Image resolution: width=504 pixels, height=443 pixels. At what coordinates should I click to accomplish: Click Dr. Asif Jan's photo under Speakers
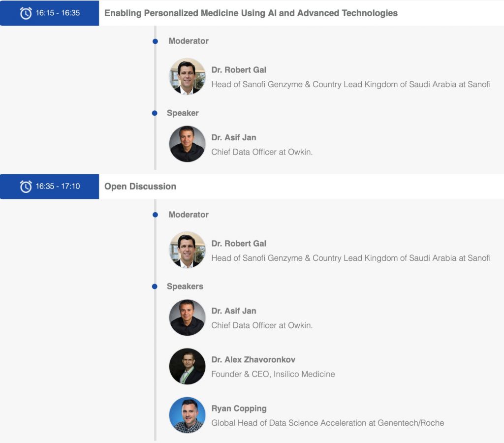[187, 317]
